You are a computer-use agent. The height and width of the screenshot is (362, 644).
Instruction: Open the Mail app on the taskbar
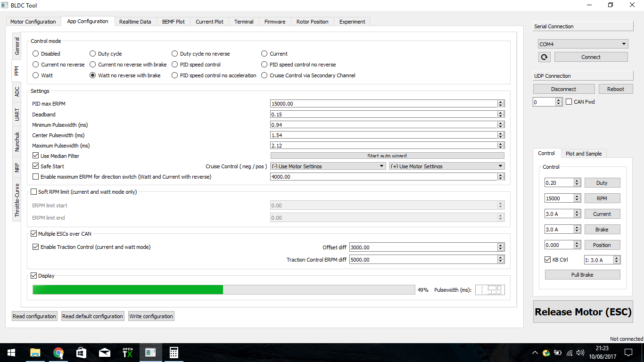pyautogui.click(x=104, y=353)
